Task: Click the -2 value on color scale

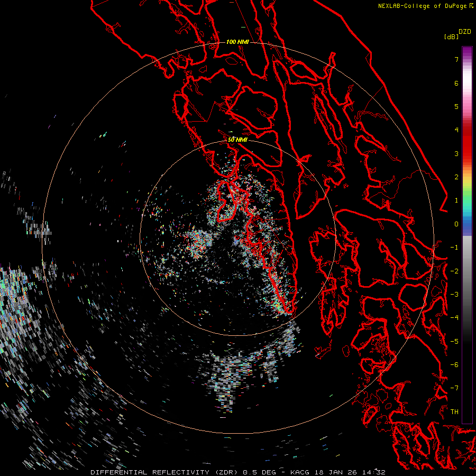Action: pos(454,271)
